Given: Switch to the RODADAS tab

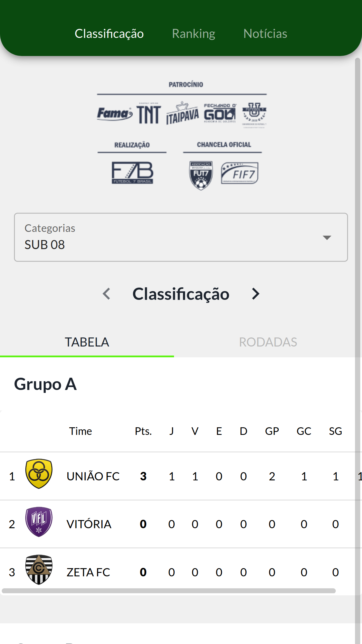Looking at the screenshot, I should [x=268, y=342].
